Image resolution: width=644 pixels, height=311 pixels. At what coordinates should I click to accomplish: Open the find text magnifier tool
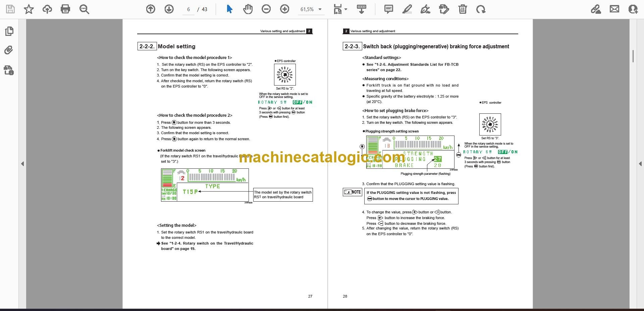(84, 9)
